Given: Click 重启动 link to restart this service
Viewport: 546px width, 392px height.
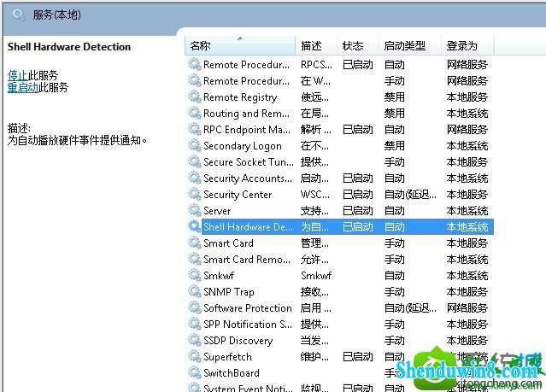Looking at the screenshot, I should (x=23, y=87).
